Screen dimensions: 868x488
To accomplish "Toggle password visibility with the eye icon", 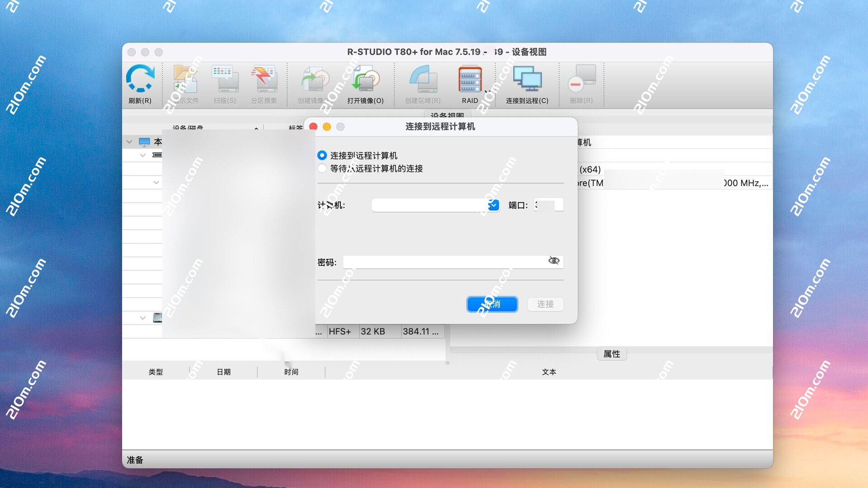I will (554, 261).
